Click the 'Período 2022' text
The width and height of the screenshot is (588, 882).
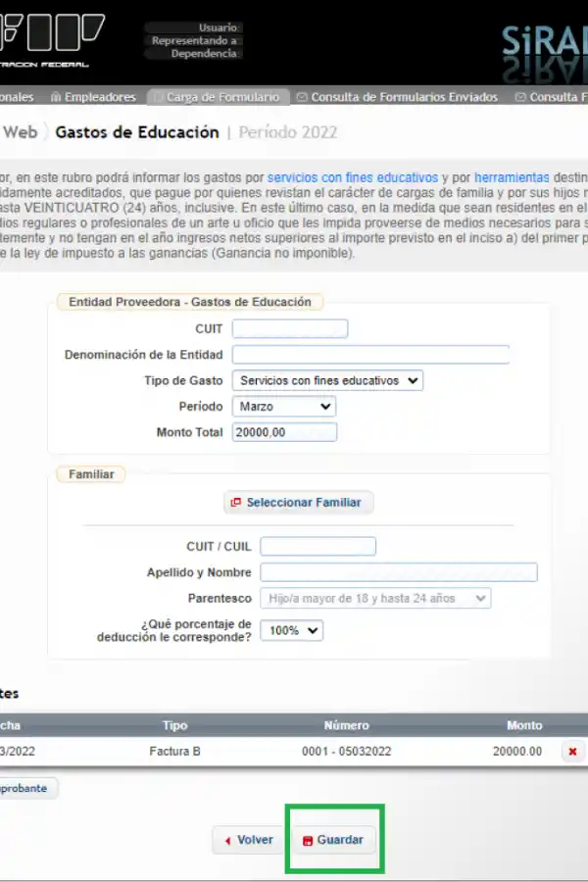click(288, 132)
